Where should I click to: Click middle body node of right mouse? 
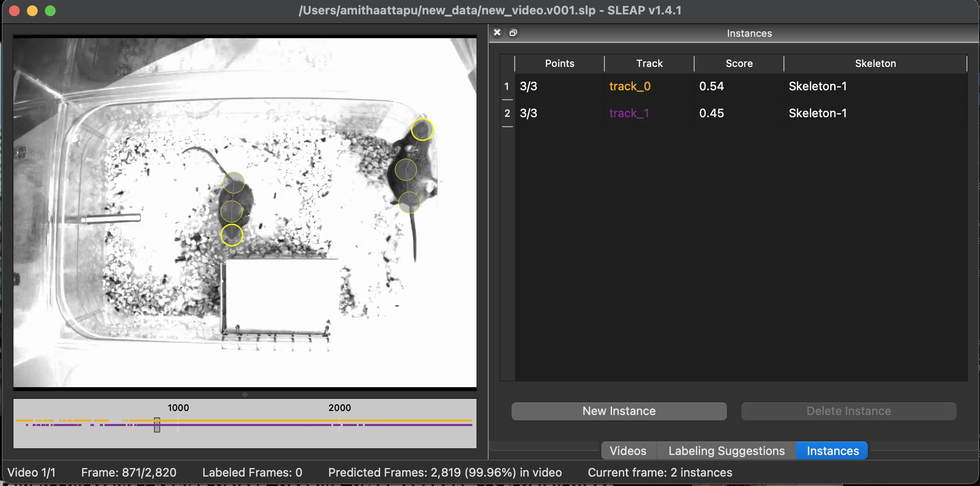click(x=406, y=170)
